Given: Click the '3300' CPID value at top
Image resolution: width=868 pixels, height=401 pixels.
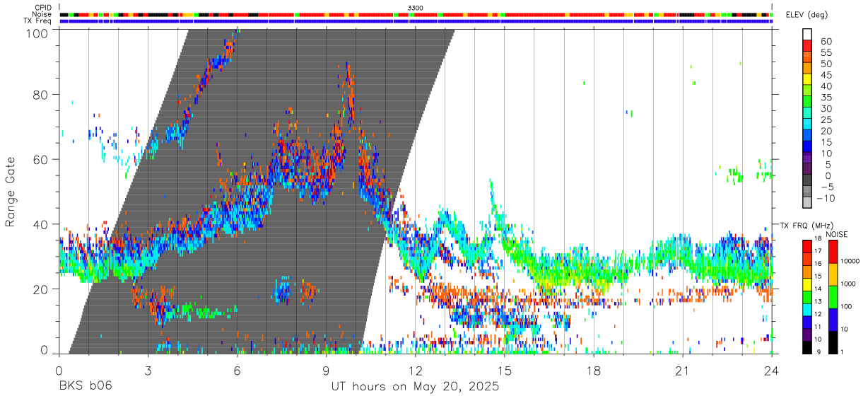Looking at the screenshot, I should click(416, 8).
